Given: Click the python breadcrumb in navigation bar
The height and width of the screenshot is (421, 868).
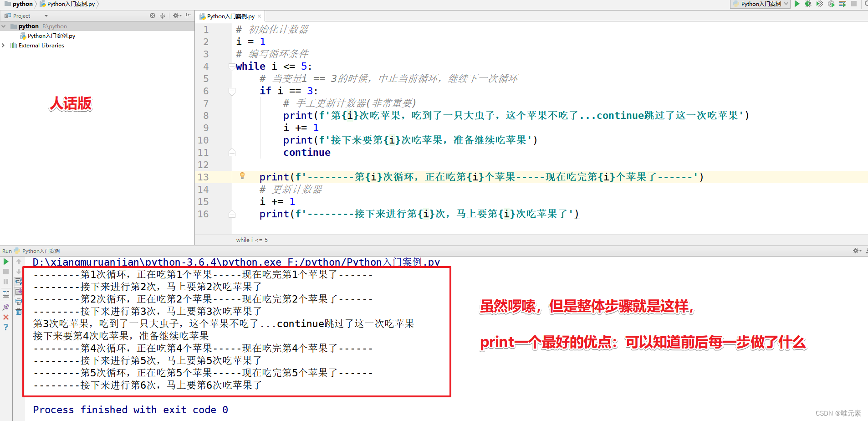Looking at the screenshot, I should (x=19, y=4).
